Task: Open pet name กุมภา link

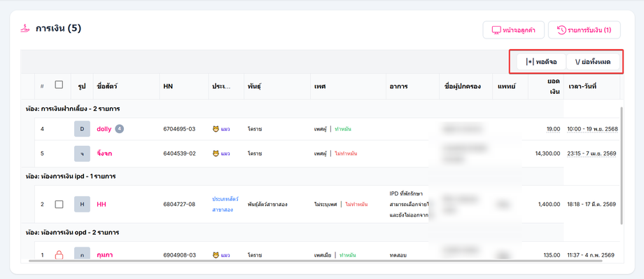Action: [x=105, y=255]
